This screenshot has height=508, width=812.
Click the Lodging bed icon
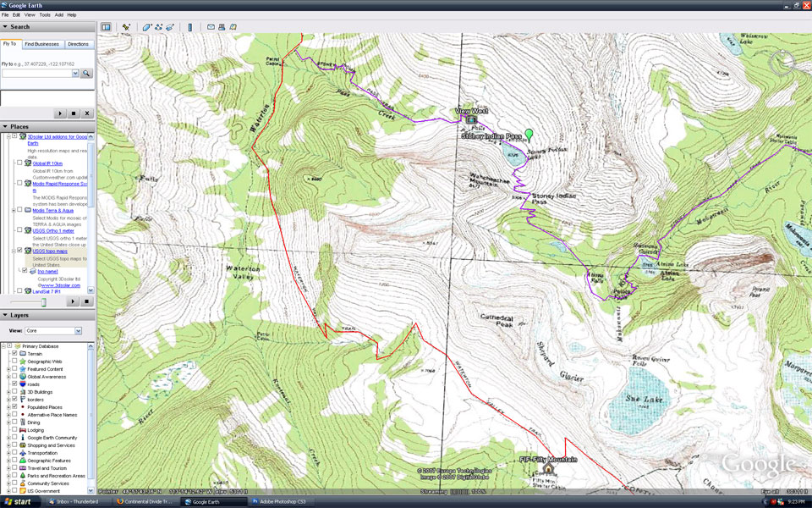(x=22, y=430)
